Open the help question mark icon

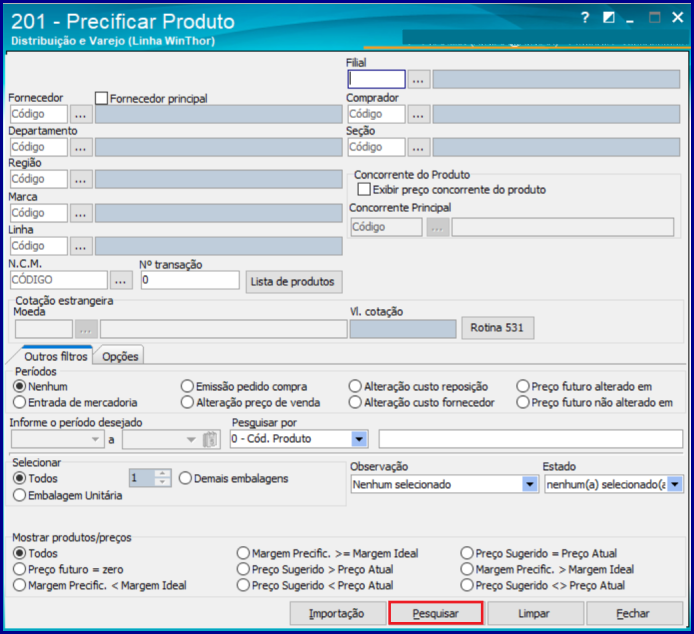tap(585, 18)
